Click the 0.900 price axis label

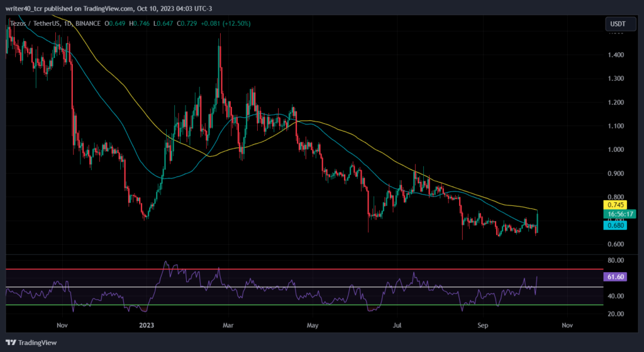click(x=616, y=173)
